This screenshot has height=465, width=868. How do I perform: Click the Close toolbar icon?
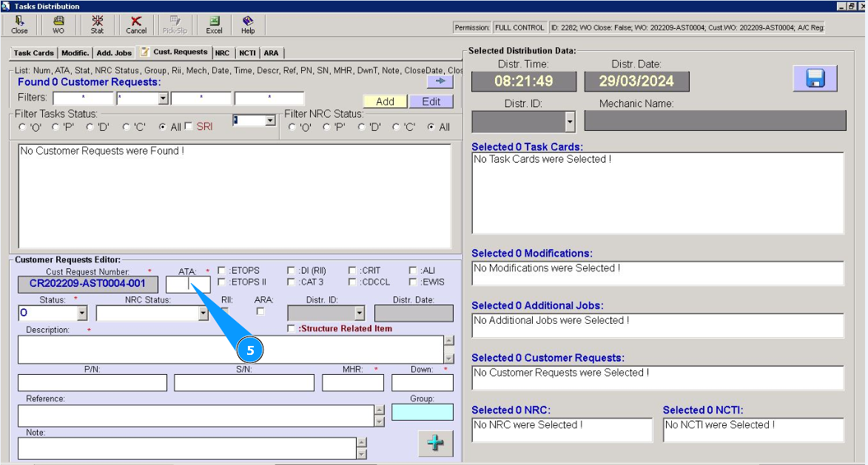pyautogui.click(x=20, y=25)
